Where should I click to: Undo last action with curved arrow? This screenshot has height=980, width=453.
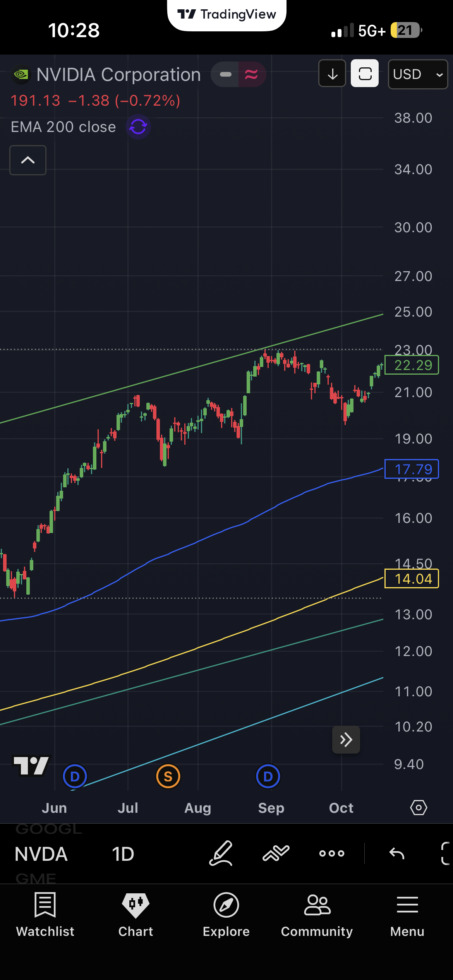(397, 853)
